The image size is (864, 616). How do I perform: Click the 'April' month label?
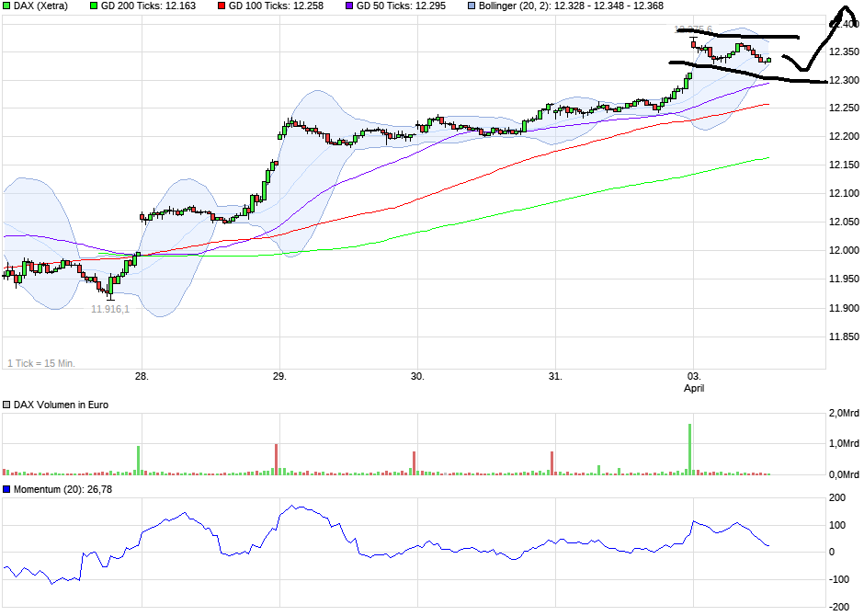coord(694,388)
